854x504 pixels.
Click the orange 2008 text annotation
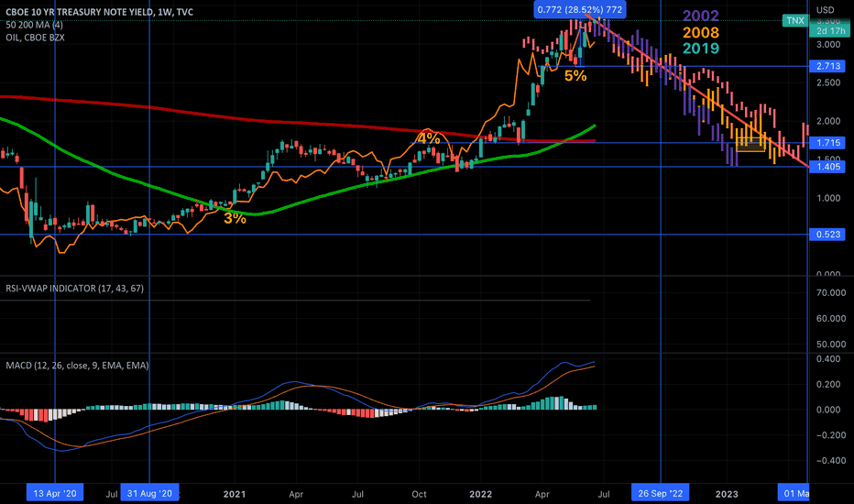701,32
